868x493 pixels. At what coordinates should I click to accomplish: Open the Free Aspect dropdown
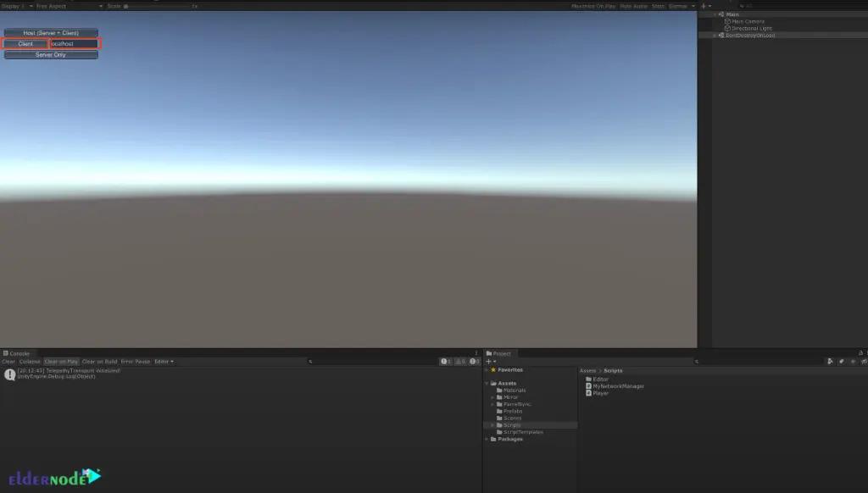68,6
